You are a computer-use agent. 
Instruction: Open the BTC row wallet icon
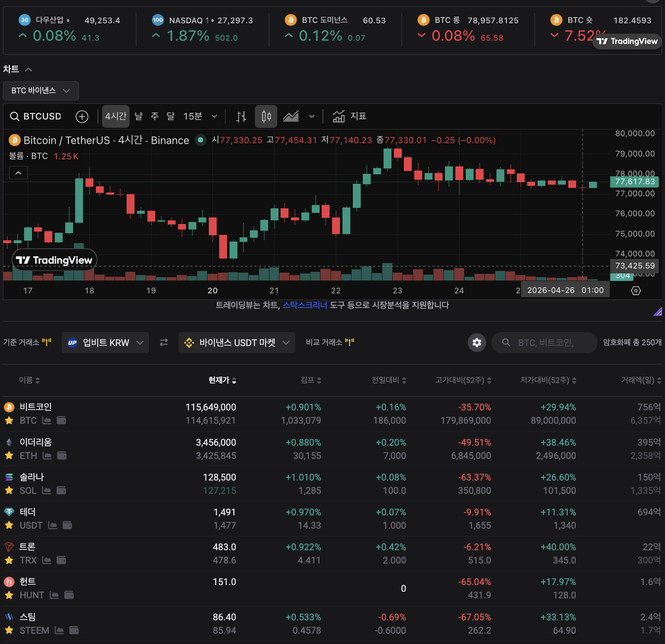click(61, 420)
